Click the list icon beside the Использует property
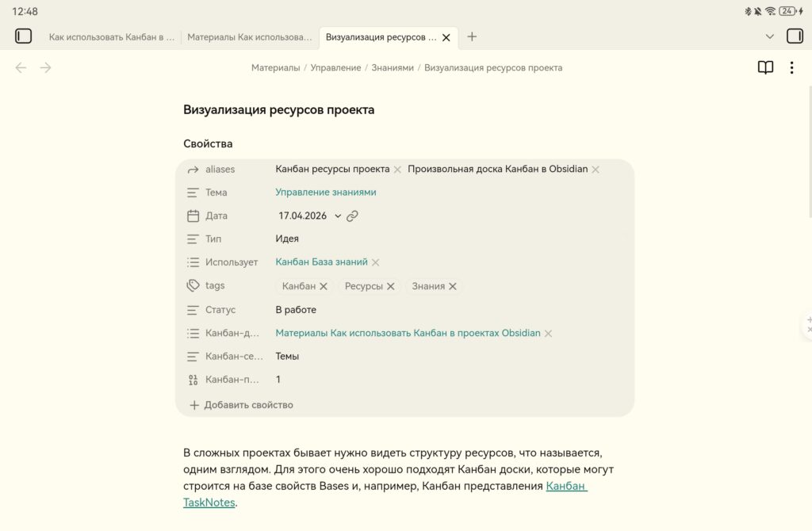Viewport: 812px width, 531px height. tap(193, 262)
